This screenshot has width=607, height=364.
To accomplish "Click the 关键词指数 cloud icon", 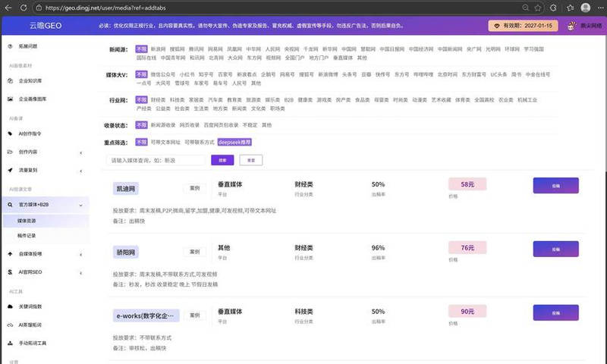I will (x=9, y=306).
